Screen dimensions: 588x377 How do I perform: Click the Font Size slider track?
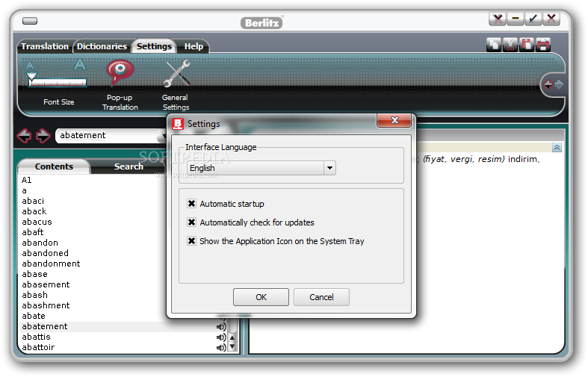pos(58,82)
